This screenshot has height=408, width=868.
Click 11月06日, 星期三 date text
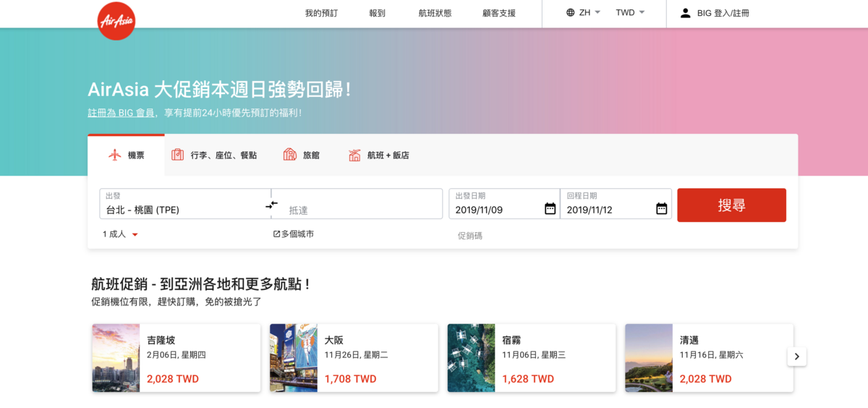click(534, 355)
